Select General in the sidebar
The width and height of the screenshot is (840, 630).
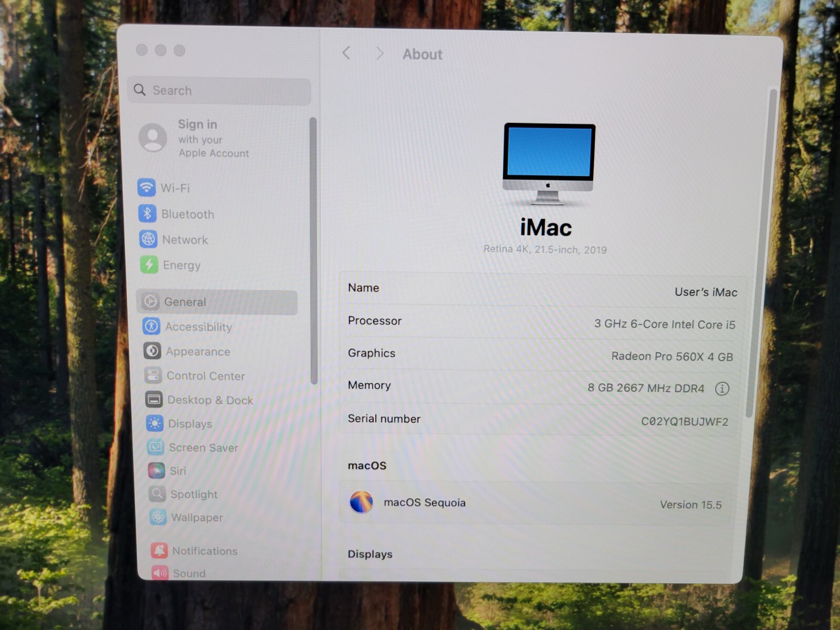217,302
